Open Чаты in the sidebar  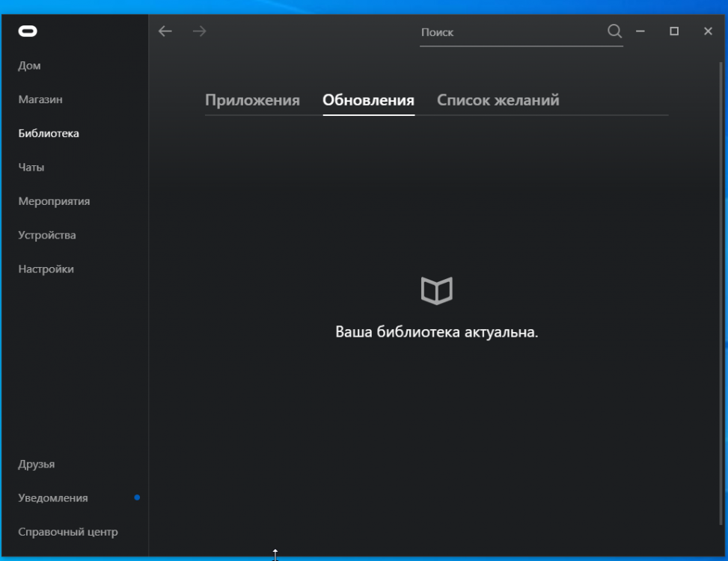[31, 167]
